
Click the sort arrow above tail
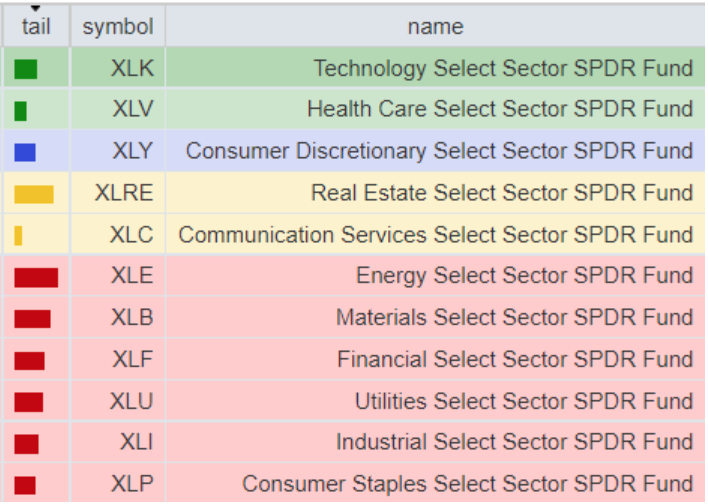pos(36,8)
